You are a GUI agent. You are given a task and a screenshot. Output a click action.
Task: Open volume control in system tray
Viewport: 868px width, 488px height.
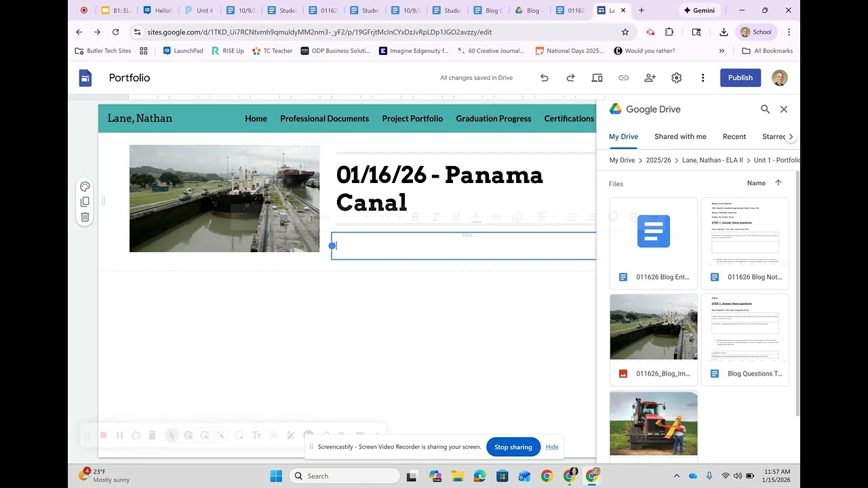pyautogui.click(x=738, y=476)
